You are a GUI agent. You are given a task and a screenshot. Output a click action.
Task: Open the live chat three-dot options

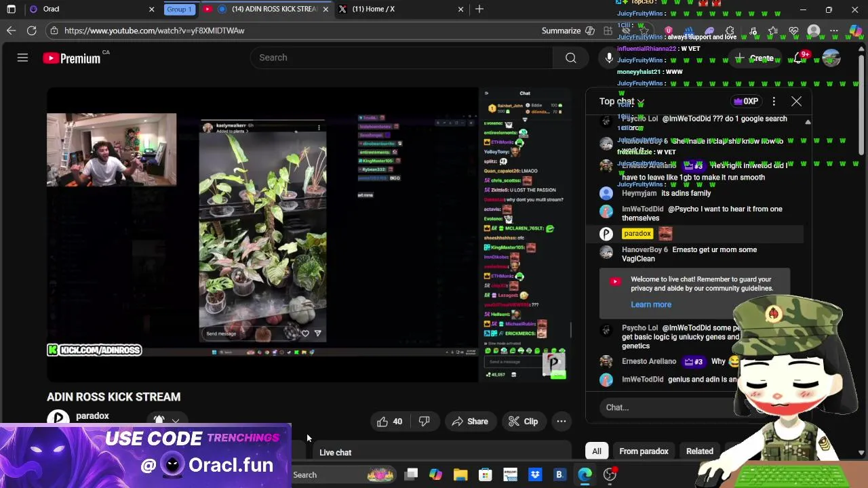coord(774,102)
